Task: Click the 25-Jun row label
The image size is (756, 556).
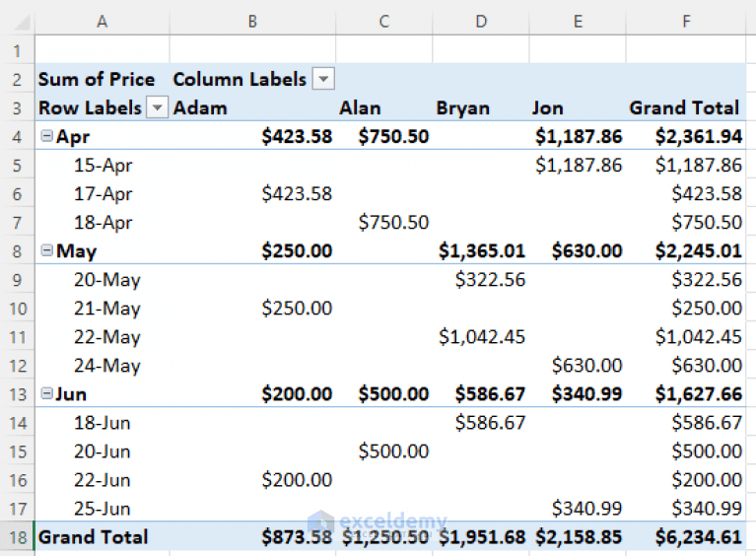Action: (103, 509)
